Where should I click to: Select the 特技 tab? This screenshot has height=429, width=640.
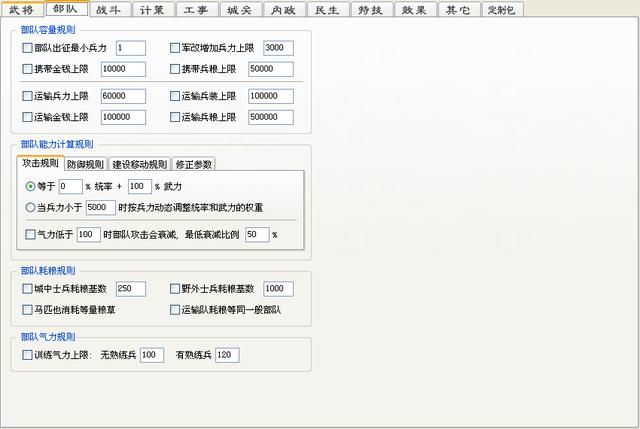371,9
